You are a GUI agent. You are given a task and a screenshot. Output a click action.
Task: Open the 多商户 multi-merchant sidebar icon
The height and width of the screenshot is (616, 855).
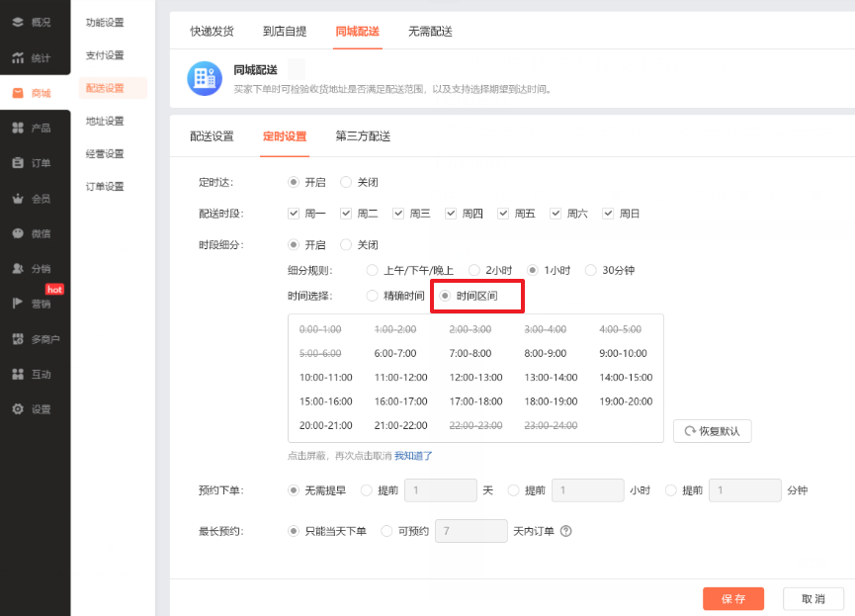18,339
